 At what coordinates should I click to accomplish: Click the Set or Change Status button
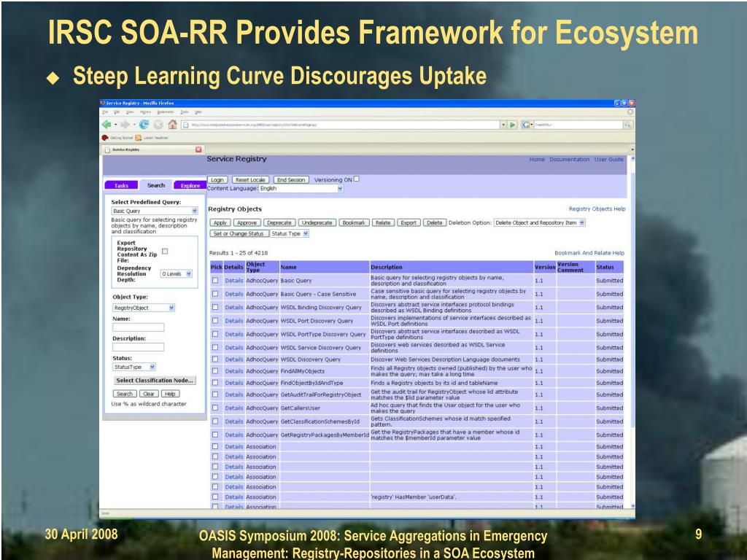coord(239,234)
